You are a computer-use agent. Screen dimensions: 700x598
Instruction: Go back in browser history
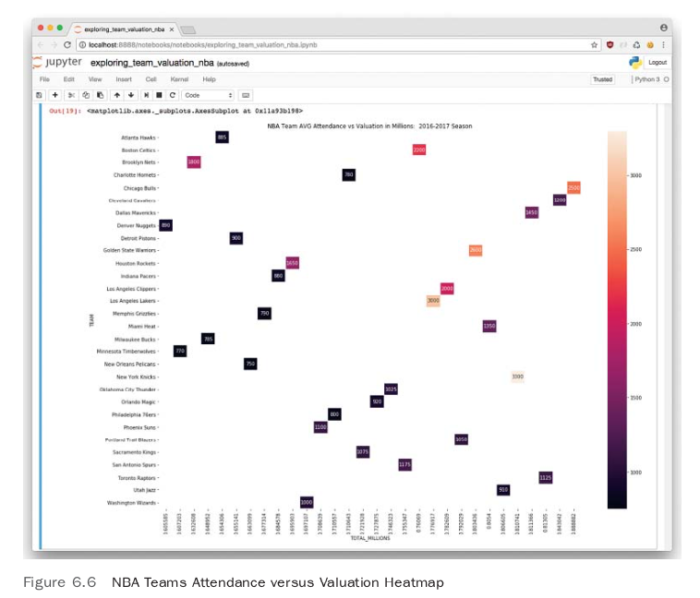(x=41, y=44)
